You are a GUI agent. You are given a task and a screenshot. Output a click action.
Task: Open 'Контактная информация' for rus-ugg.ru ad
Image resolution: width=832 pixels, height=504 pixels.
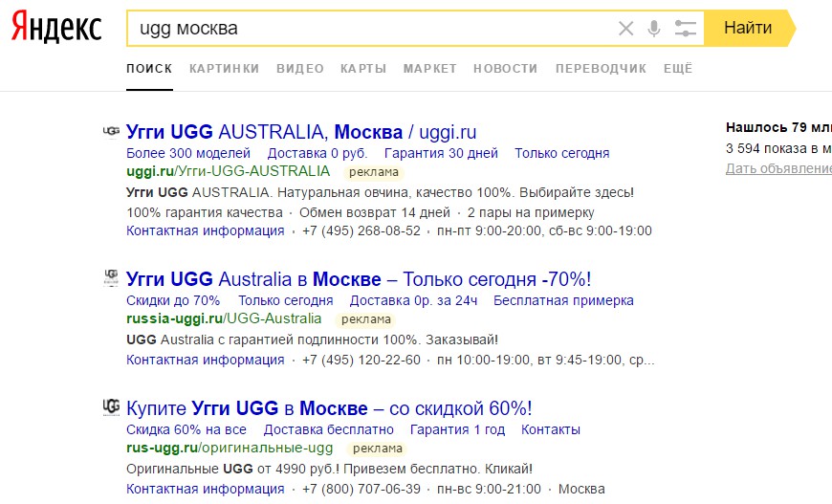point(206,489)
